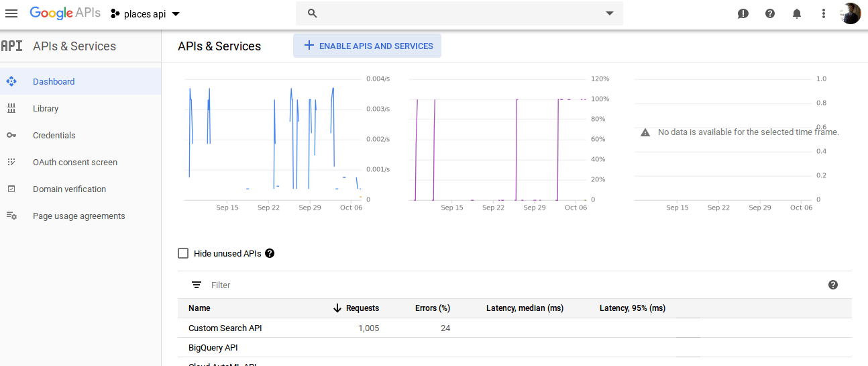Click the No data warning triangle icon

(645, 132)
